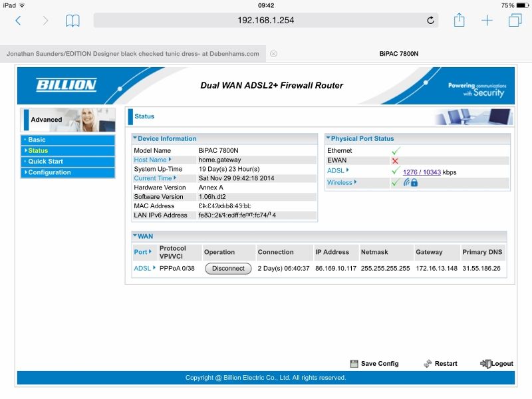Click gateway value 172.16.13.148
This screenshot has height=399, width=532.
(x=437, y=269)
